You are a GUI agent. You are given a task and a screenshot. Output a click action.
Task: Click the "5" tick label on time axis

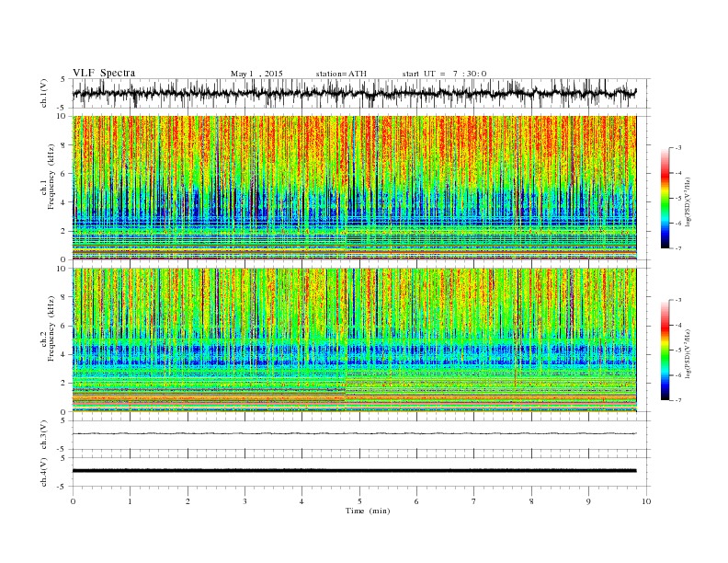359,501
